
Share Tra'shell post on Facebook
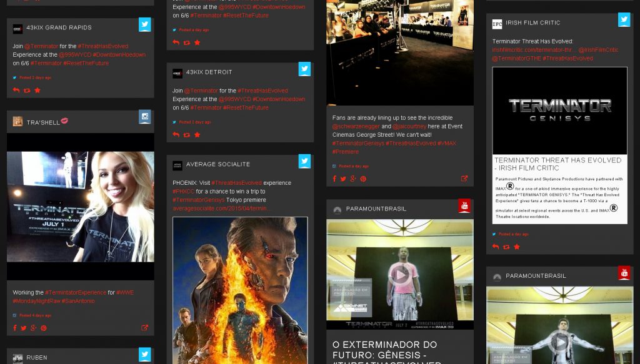15,328
